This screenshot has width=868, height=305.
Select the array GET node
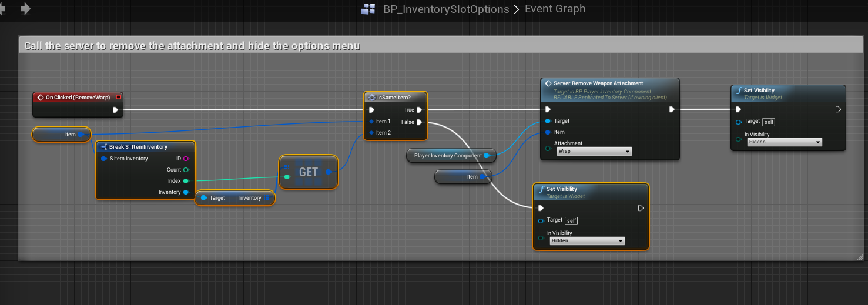[309, 172]
